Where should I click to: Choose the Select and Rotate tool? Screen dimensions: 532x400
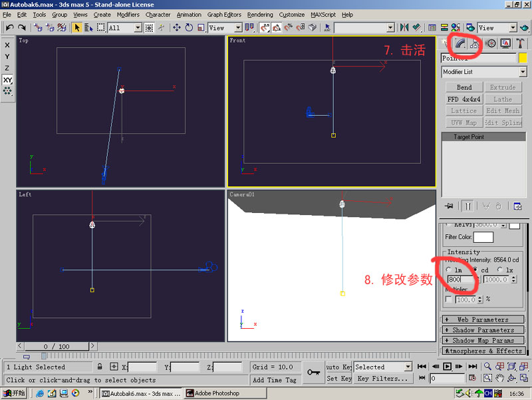click(x=189, y=27)
